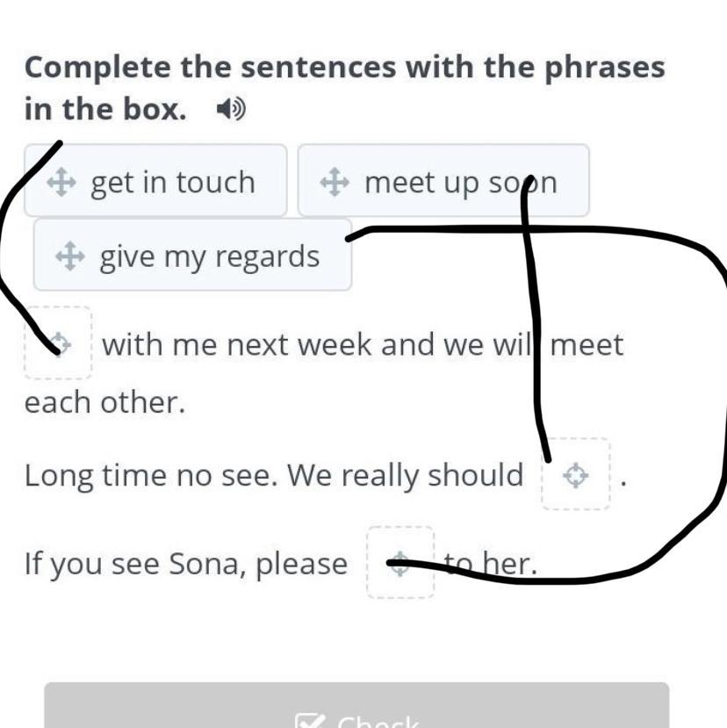
Task: Play the audio with the speaker icon
Action: (231, 110)
